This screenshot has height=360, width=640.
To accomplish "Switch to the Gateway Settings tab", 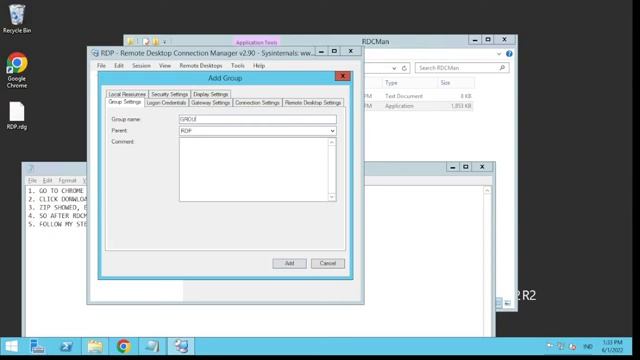I will pos(211,103).
